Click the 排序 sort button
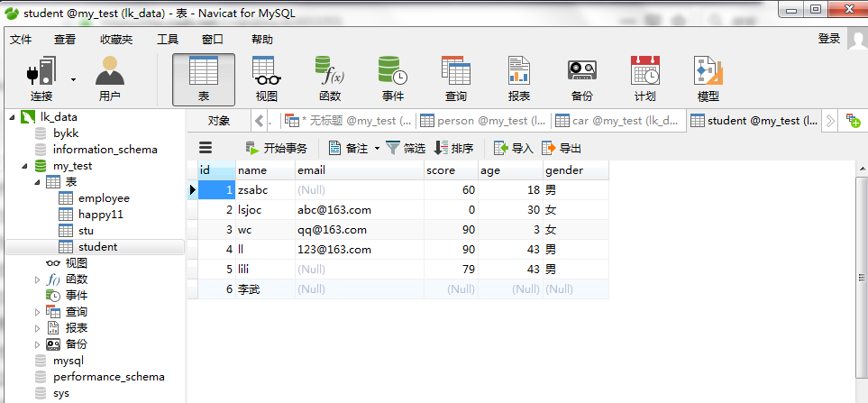Image resolution: width=868 pixels, height=403 pixels. 454,149
